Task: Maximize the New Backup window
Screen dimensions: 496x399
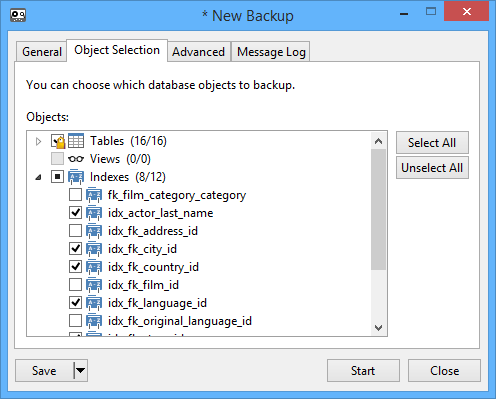Action: click(x=431, y=12)
